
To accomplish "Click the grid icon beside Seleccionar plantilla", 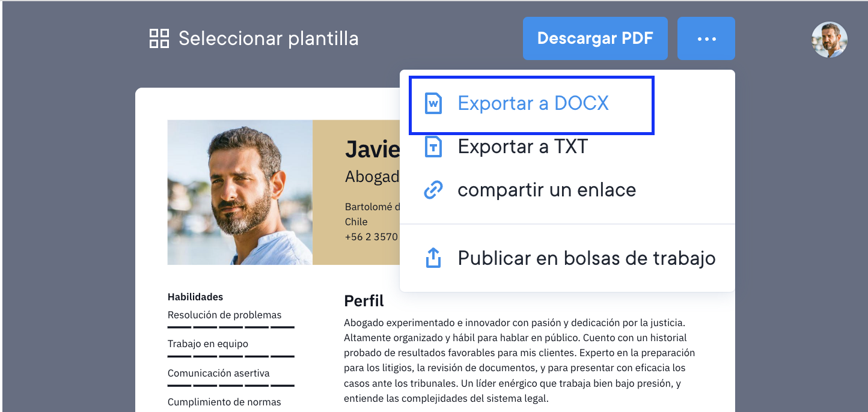I will click(x=159, y=38).
